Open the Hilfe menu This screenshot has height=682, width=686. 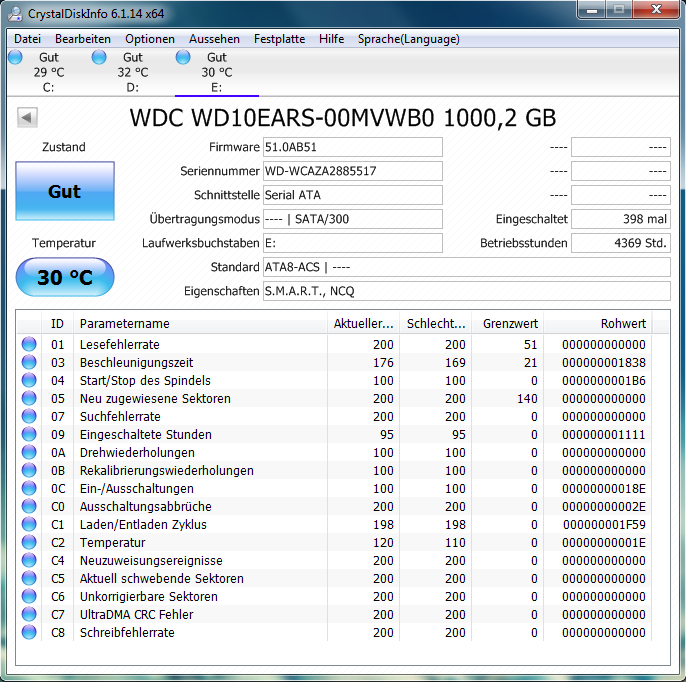(331, 39)
